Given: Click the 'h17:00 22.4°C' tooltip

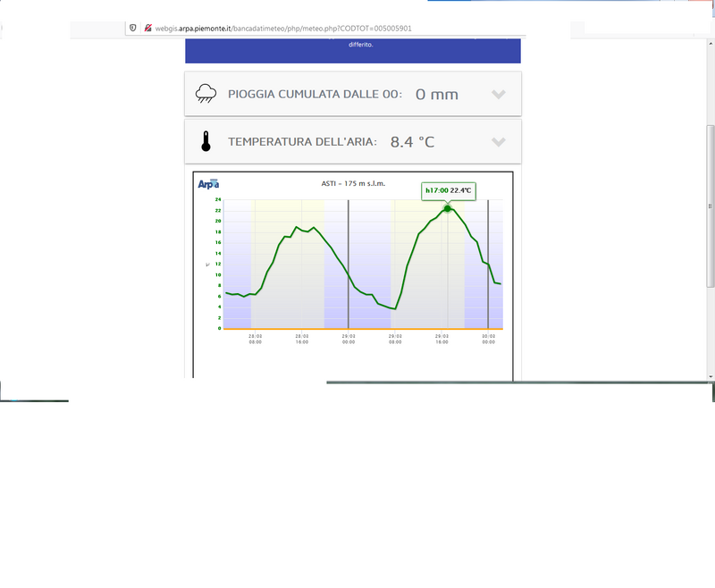Looking at the screenshot, I should pos(449,190).
